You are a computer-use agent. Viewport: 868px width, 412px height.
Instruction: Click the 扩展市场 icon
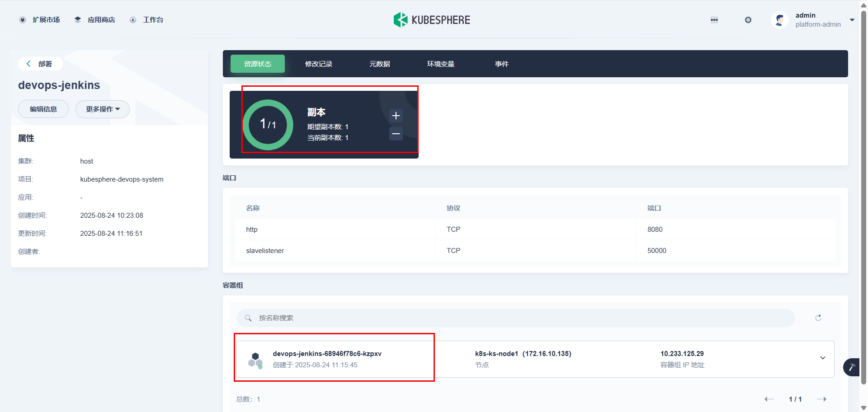(x=23, y=20)
